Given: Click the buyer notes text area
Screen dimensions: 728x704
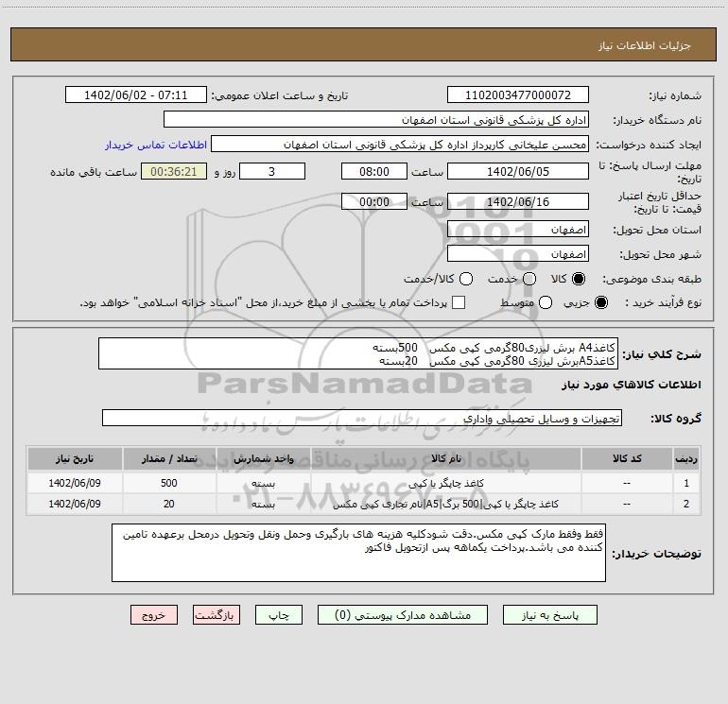Looking at the screenshot, I should pyautogui.click(x=358, y=552).
